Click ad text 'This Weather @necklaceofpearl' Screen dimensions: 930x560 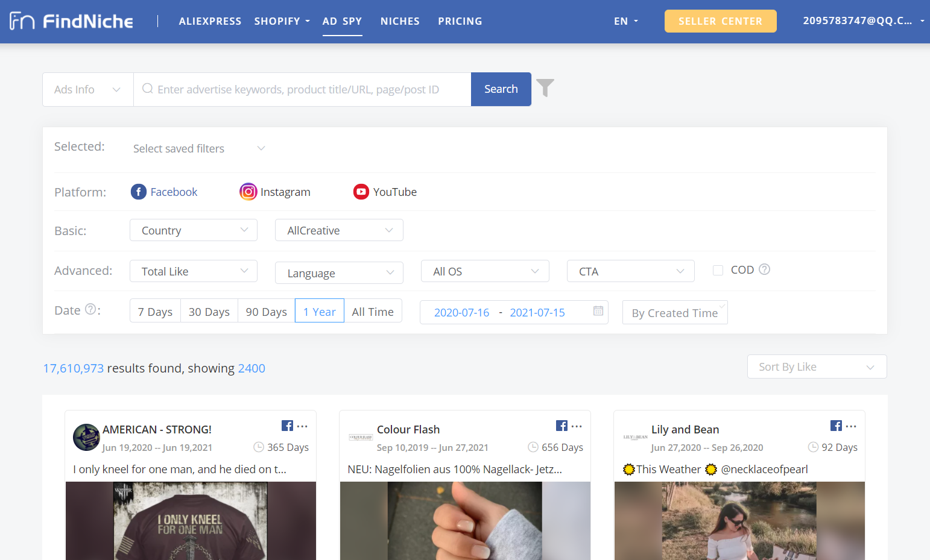(715, 469)
